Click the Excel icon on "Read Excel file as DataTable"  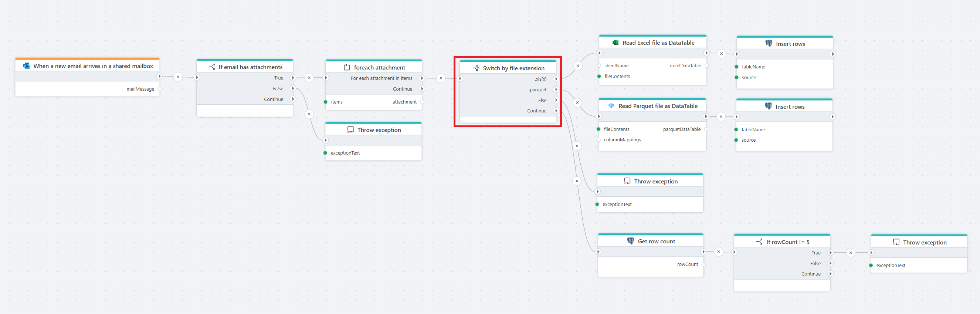(x=615, y=43)
